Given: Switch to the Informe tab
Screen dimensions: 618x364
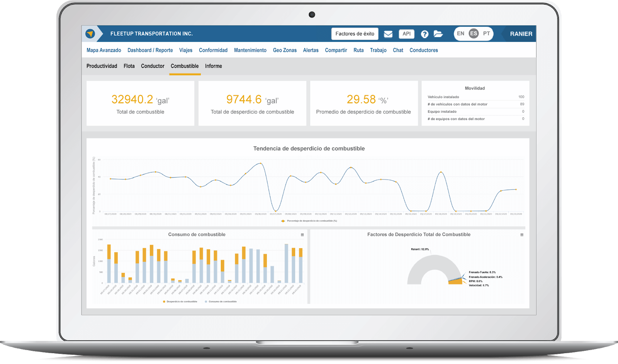Looking at the screenshot, I should coord(213,66).
